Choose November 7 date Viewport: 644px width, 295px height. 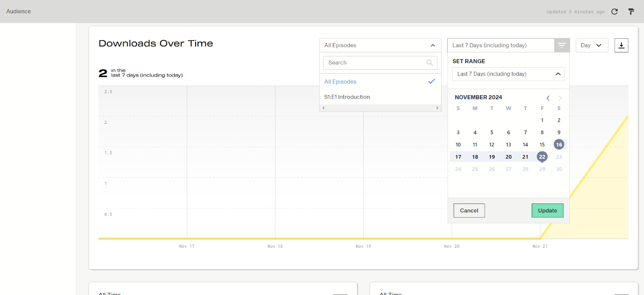point(525,133)
